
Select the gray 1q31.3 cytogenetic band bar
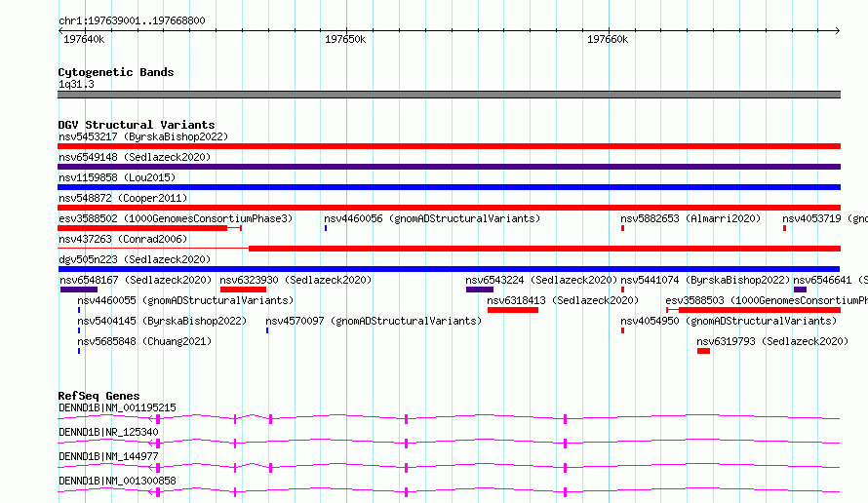point(449,95)
